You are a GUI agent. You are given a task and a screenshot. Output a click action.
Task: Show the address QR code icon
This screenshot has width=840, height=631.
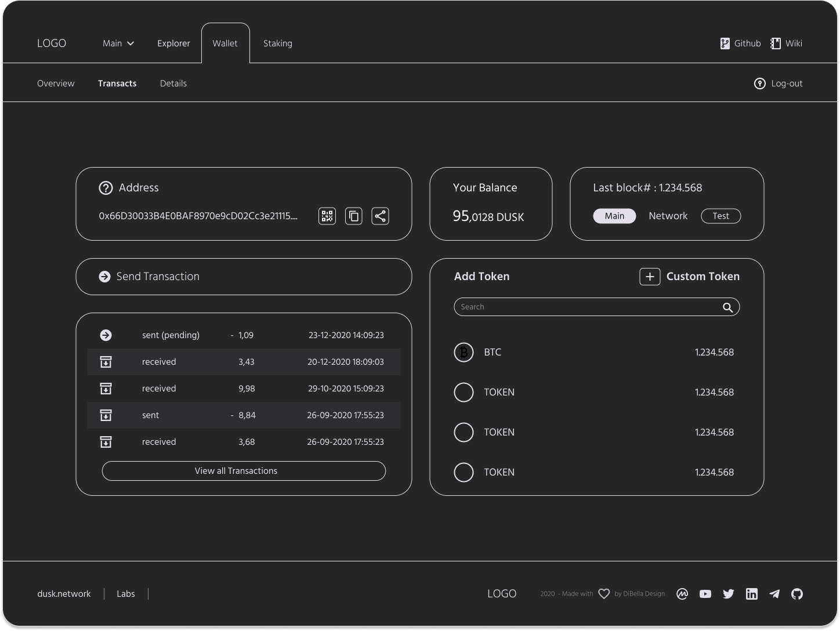[327, 216]
